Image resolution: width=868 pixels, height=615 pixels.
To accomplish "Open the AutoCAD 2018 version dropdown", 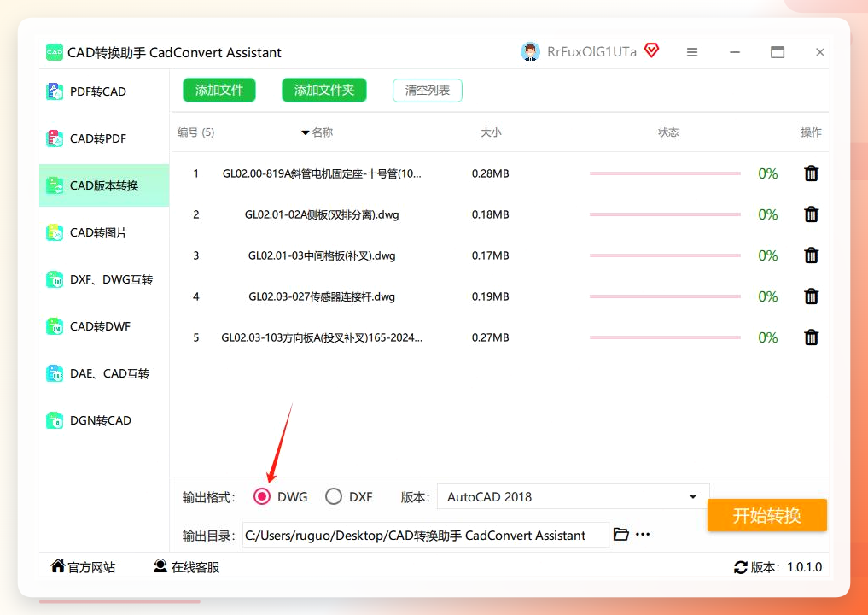I will 573,496.
